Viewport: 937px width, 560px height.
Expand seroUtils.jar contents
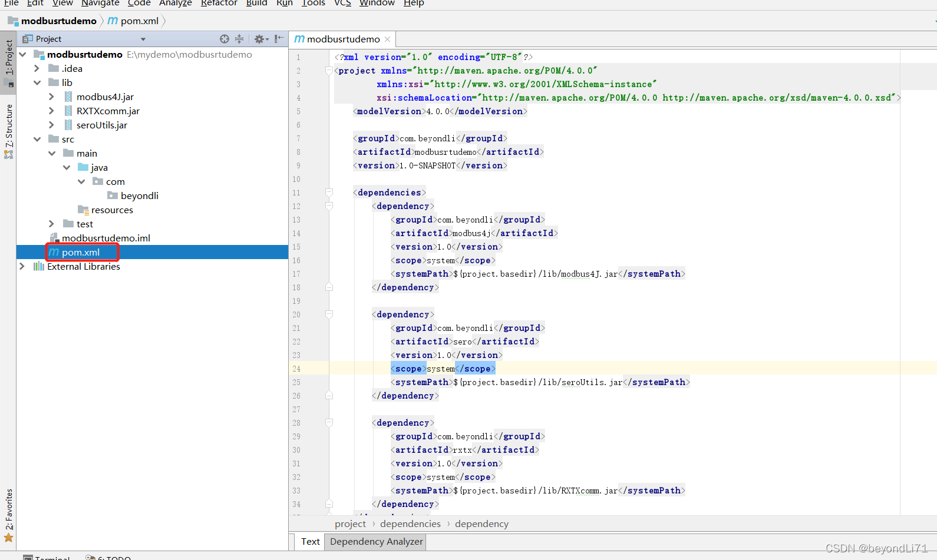point(51,125)
